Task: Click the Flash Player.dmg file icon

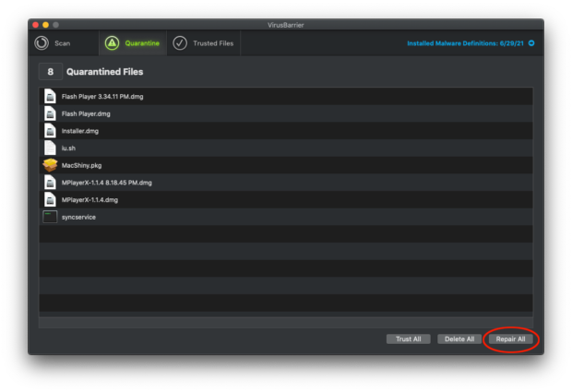Action: 50,113
